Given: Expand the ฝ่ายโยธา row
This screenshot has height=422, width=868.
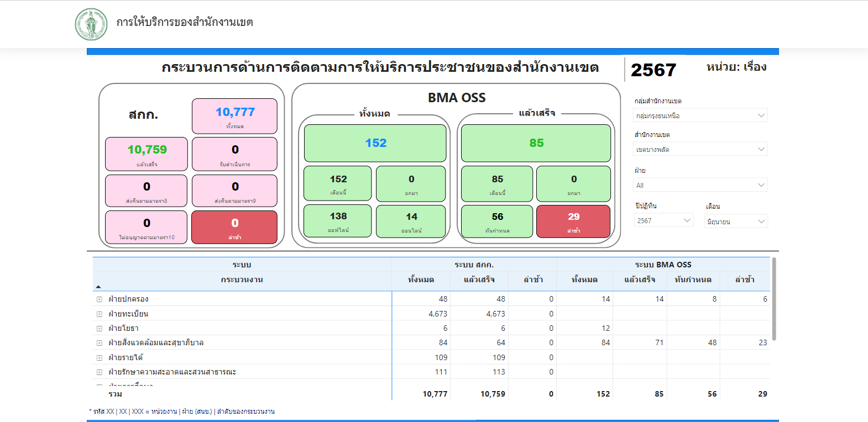Looking at the screenshot, I should pos(100,329).
